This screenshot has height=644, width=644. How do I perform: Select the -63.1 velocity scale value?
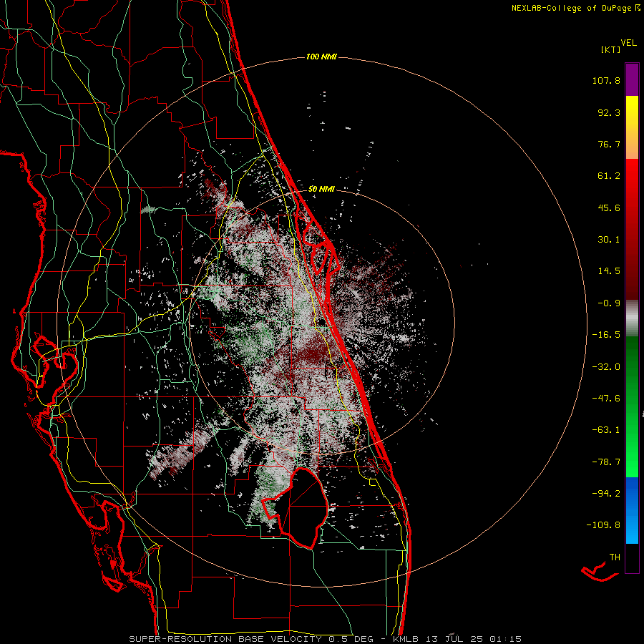click(x=606, y=430)
